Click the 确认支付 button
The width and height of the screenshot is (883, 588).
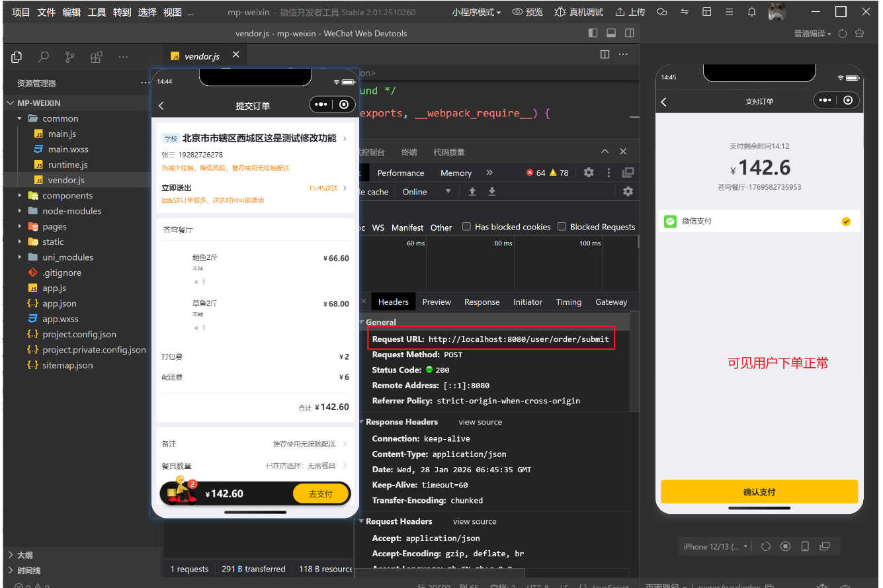[x=759, y=492]
